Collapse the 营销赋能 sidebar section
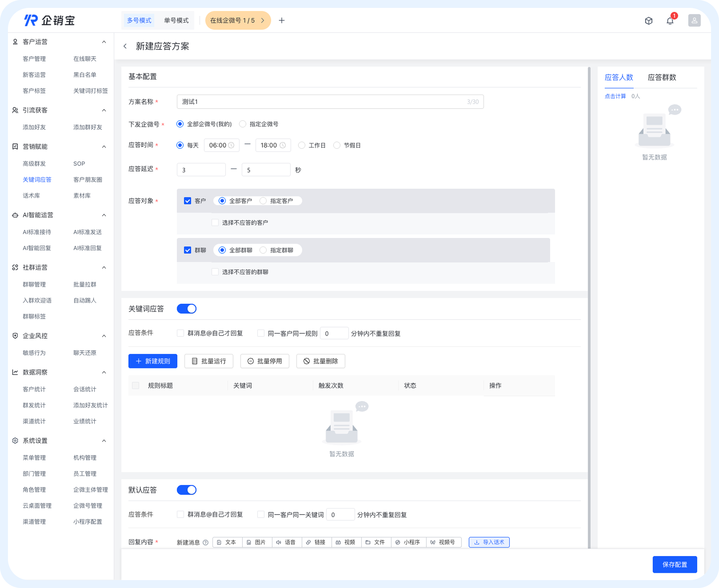The height and width of the screenshot is (588, 719). click(x=104, y=147)
